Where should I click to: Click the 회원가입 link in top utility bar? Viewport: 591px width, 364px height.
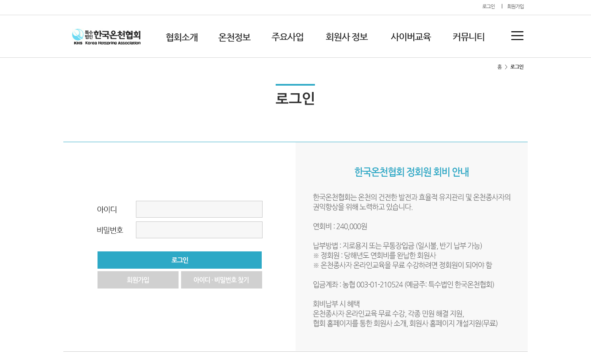tap(515, 7)
